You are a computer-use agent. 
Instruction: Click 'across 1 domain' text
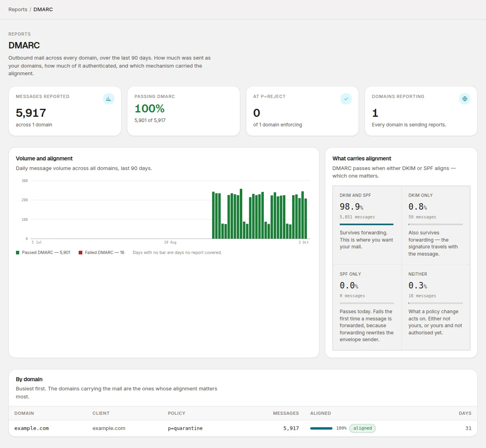point(34,125)
